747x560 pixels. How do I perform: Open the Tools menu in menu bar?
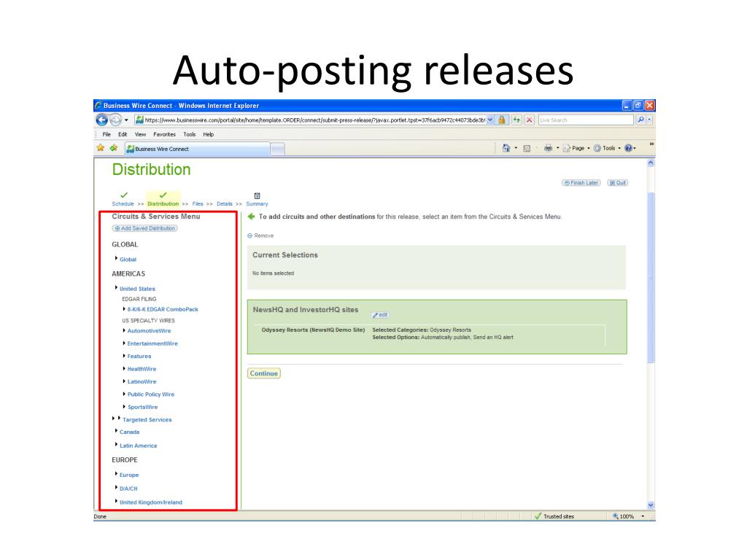point(190,134)
